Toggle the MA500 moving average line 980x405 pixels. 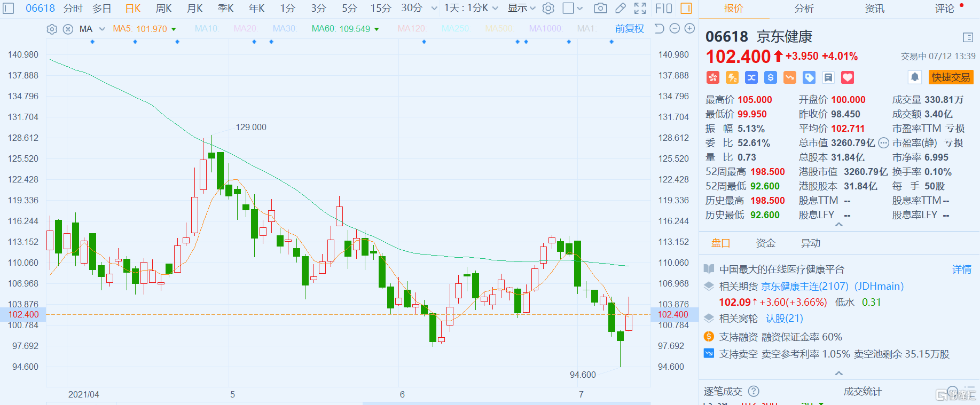pyautogui.click(x=499, y=29)
